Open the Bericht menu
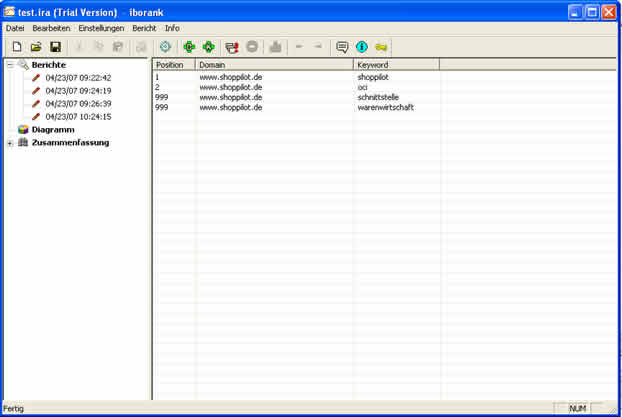 pyautogui.click(x=144, y=28)
